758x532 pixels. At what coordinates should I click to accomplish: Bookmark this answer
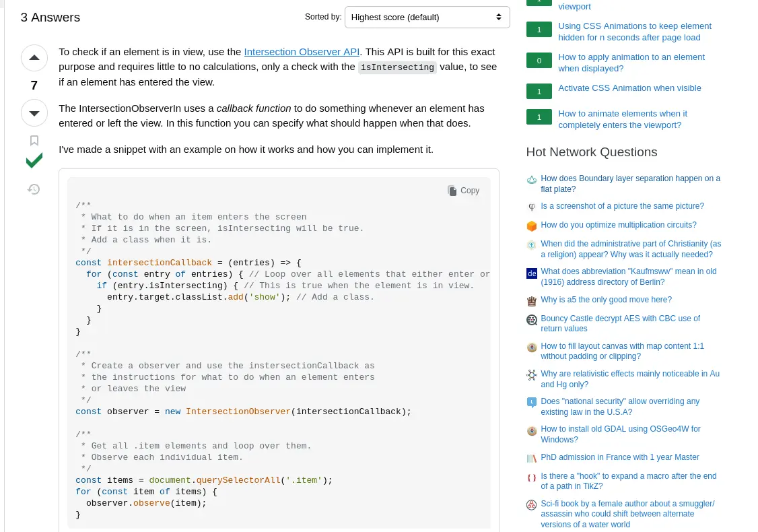34,140
